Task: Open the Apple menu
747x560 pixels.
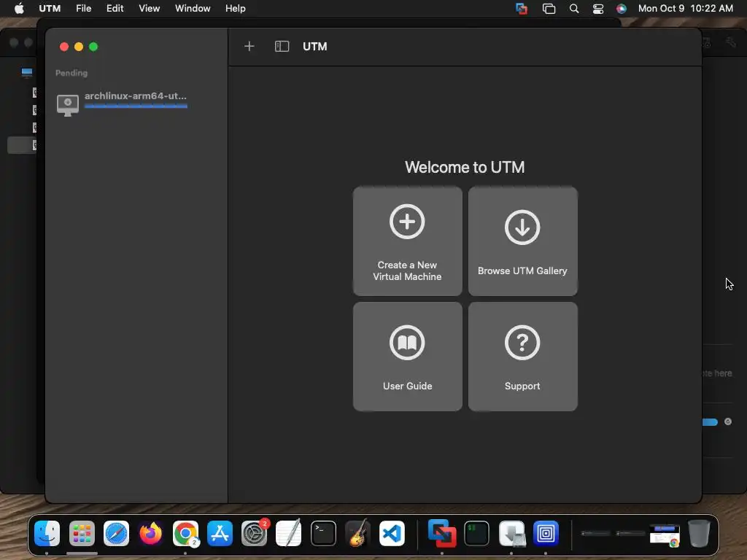Action: 19,9
